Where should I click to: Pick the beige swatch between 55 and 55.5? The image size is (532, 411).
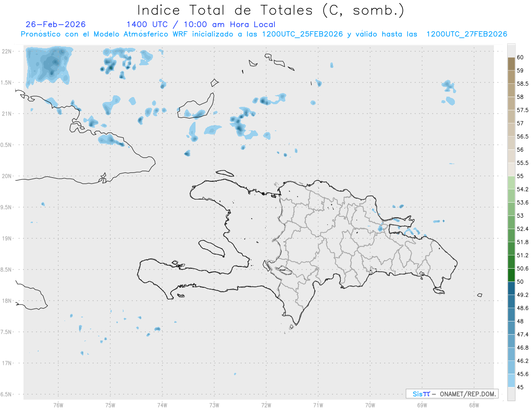pyautogui.click(x=511, y=169)
